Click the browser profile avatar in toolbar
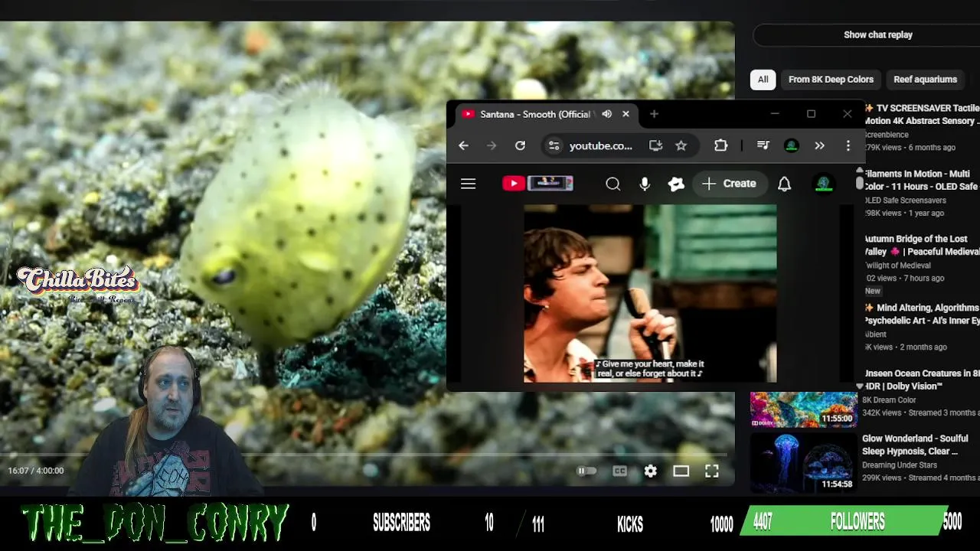The height and width of the screenshot is (551, 980). point(792,145)
